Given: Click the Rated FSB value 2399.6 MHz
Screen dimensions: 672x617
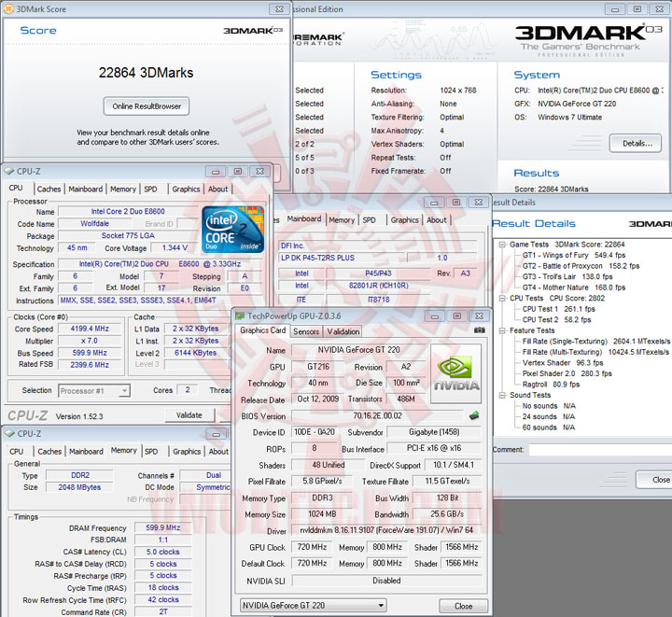Looking at the screenshot, I should tap(90, 365).
